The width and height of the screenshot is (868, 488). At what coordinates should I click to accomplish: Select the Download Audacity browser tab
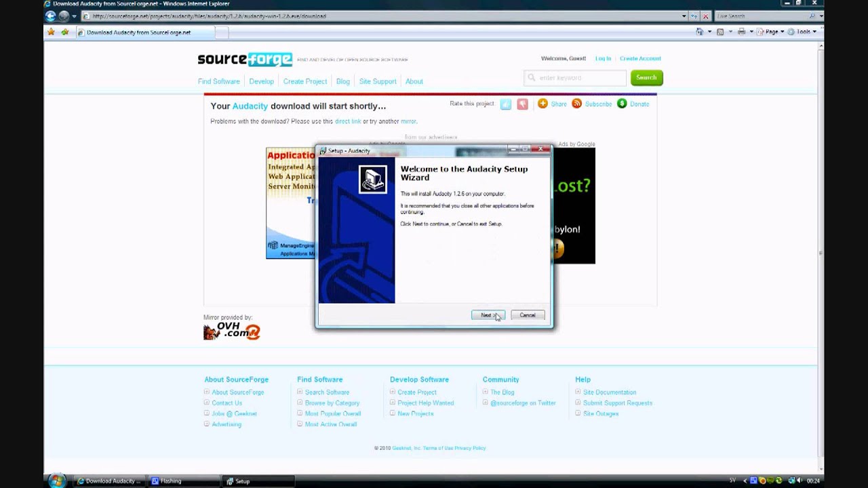tap(144, 32)
